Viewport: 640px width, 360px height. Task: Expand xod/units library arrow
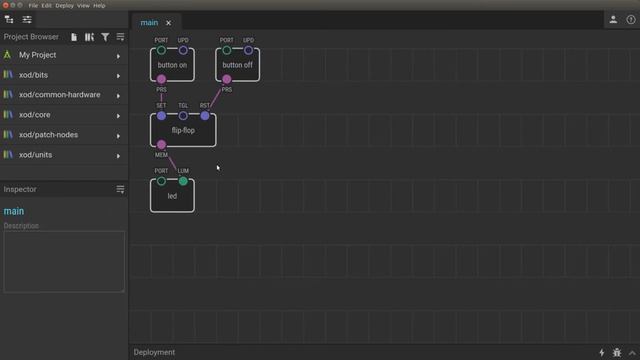118,156
